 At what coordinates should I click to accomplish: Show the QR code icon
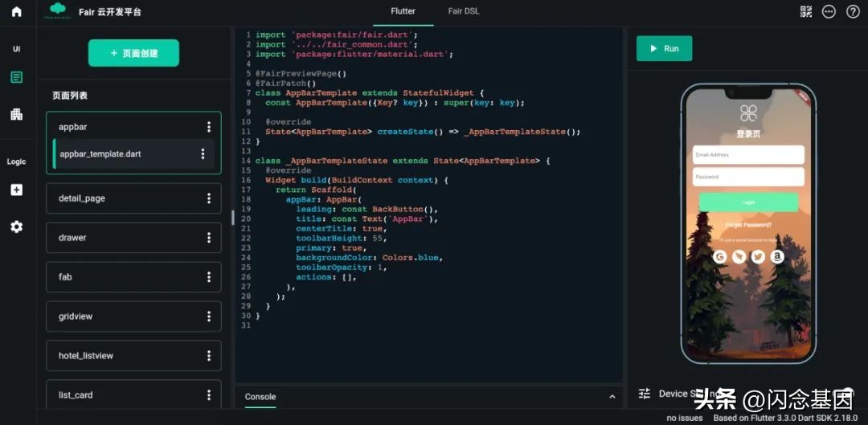coord(806,11)
